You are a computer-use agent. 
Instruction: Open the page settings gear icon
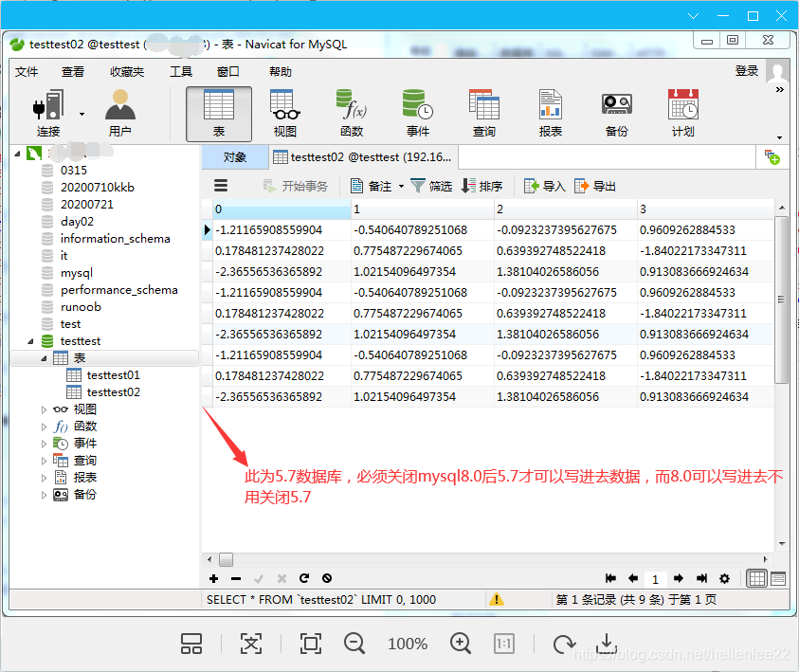click(x=725, y=578)
